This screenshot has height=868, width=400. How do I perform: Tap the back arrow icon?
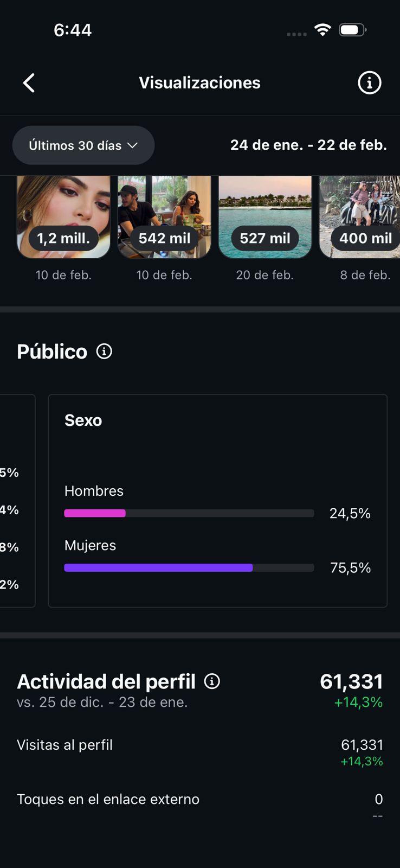coord(29,83)
